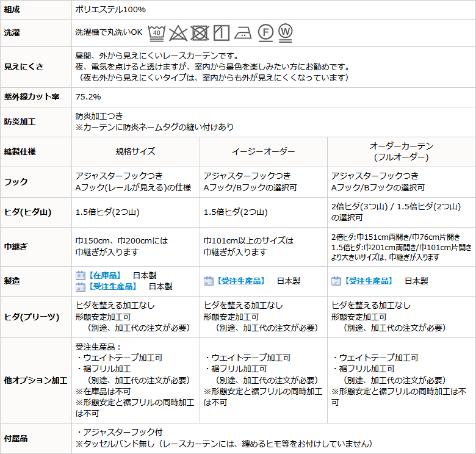Click the calendar icon beside 【在庫品】
The width and height of the screenshot is (476, 454).
coord(79,275)
